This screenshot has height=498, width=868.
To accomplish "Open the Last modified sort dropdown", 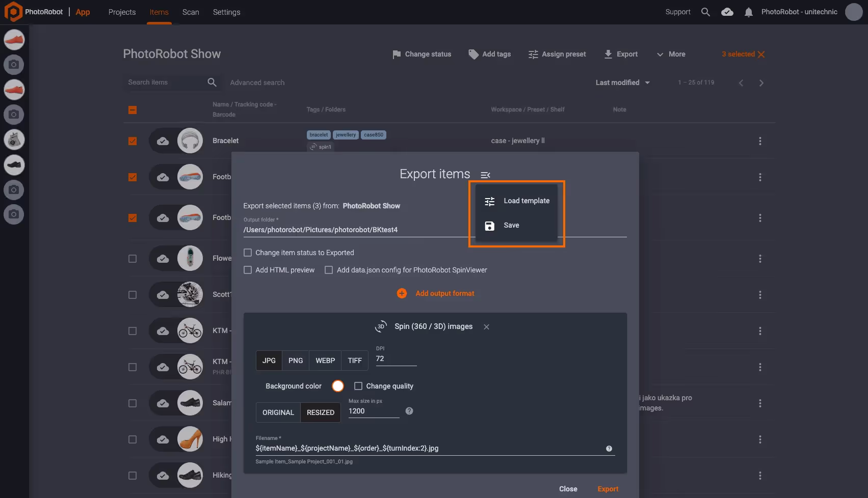I will click(x=623, y=82).
